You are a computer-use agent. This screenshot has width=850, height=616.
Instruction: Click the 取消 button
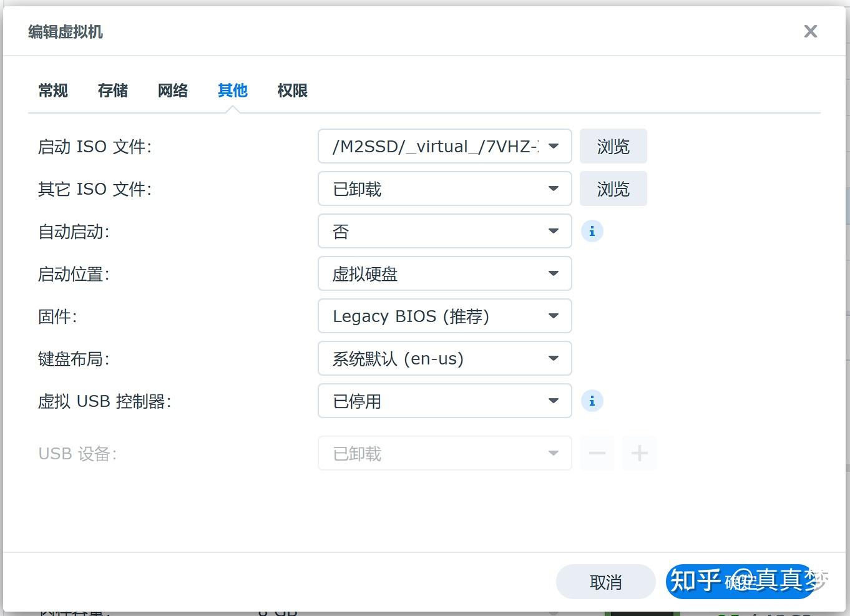click(x=606, y=582)
